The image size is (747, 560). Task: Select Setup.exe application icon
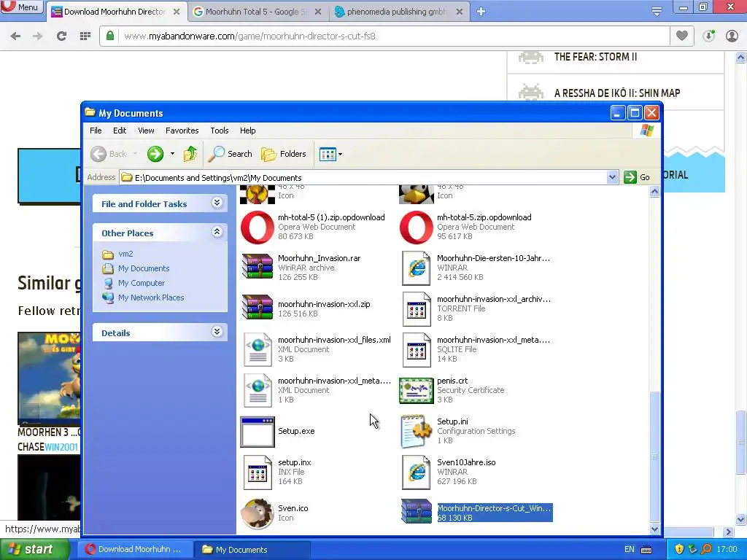pyautogui.click(x=258, y=432)
